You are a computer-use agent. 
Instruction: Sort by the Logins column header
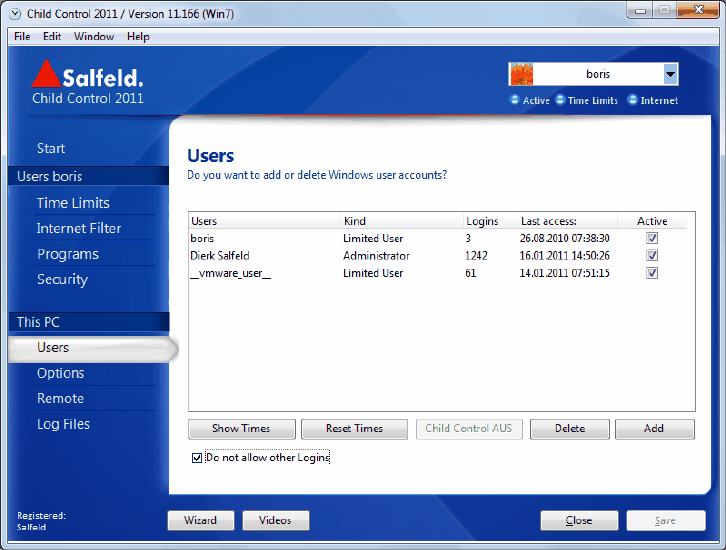(490, 221)
